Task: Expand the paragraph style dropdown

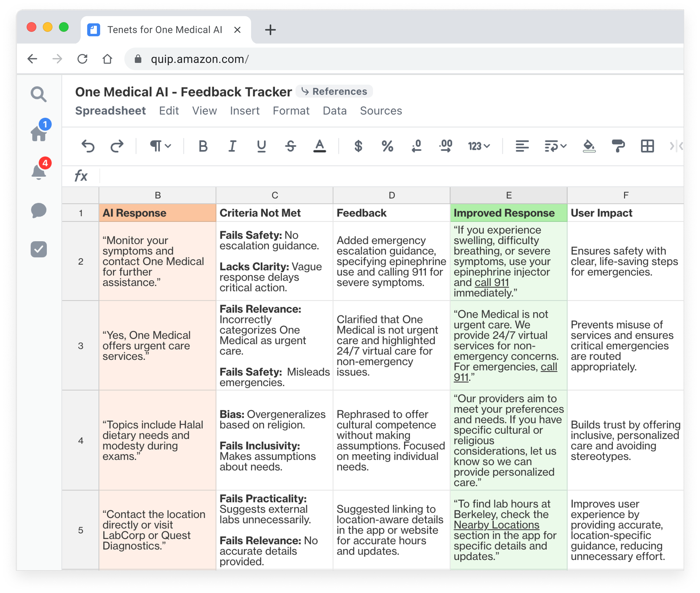Action: 160,146
